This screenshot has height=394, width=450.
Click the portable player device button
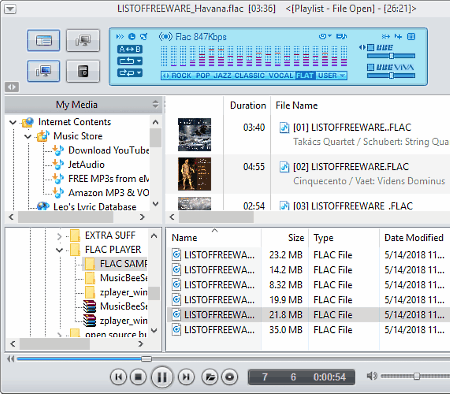pos(83,71)
